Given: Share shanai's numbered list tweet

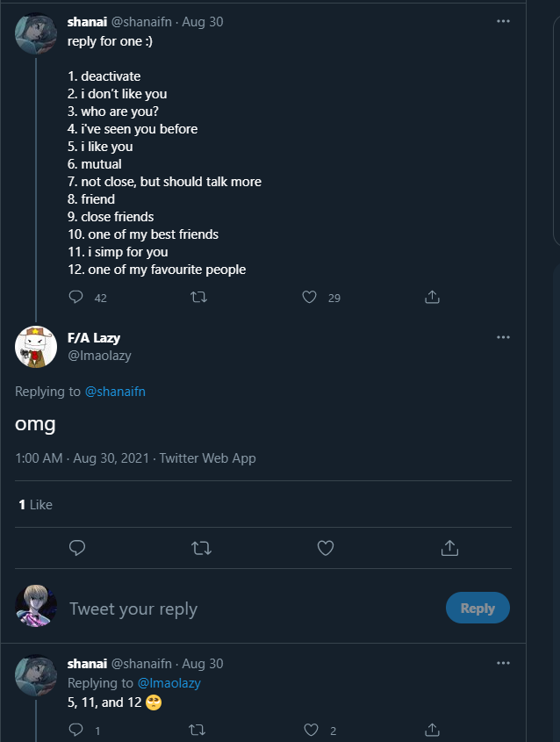Looking at the screenshot, I should (x=432, y=298).
